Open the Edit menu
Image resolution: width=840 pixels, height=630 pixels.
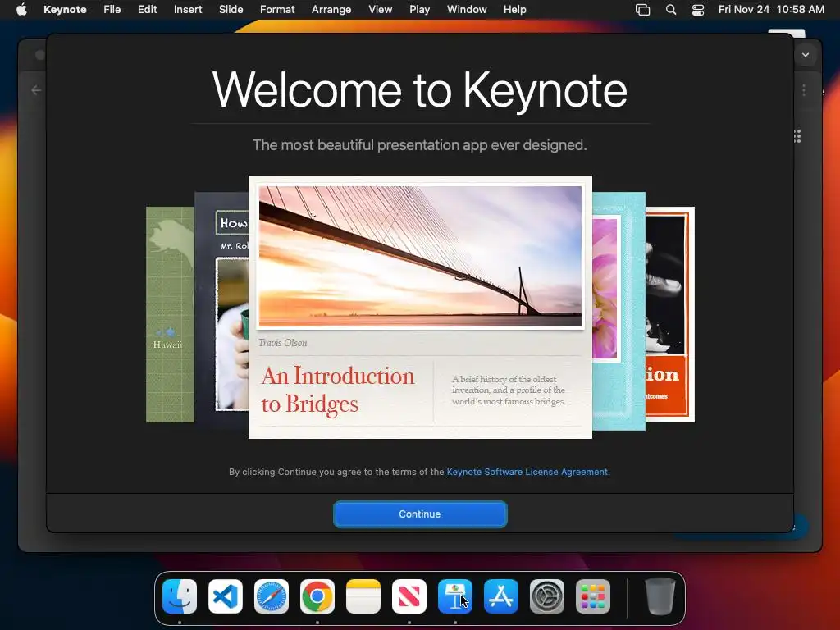[148, 9]
